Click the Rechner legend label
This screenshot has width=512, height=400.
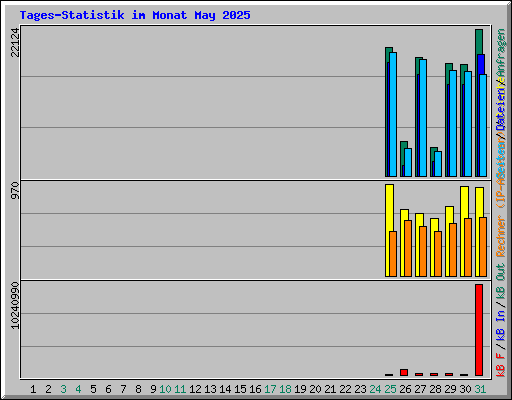point(500,236)
